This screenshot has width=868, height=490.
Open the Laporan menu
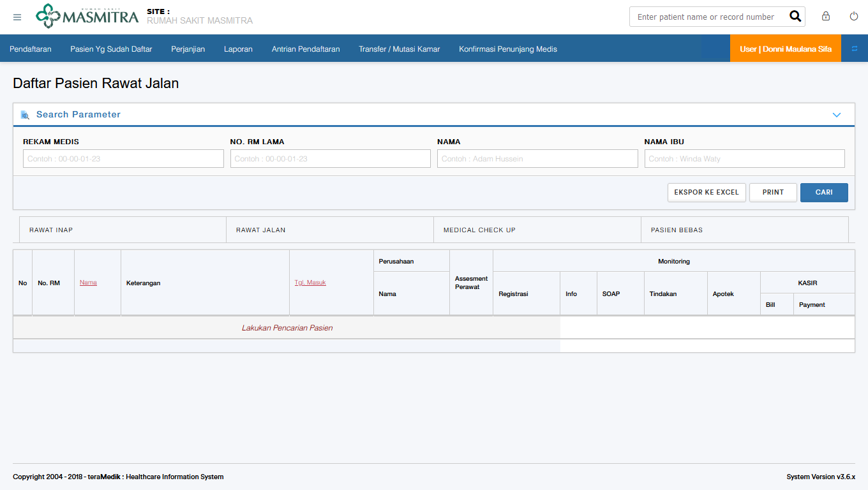(238, 48)
